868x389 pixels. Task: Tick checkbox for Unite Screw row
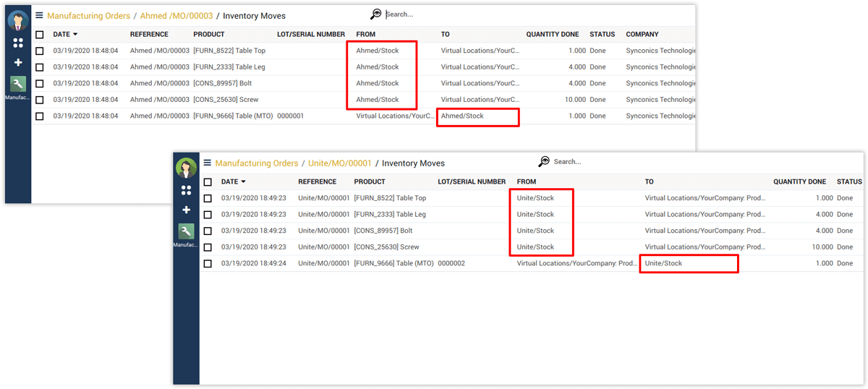tap(208, 247)
